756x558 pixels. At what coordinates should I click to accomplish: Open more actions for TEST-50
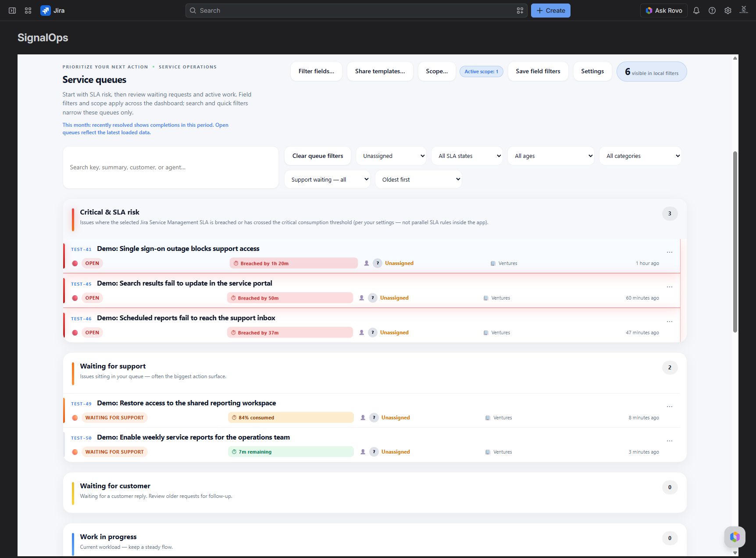[670, 441]
